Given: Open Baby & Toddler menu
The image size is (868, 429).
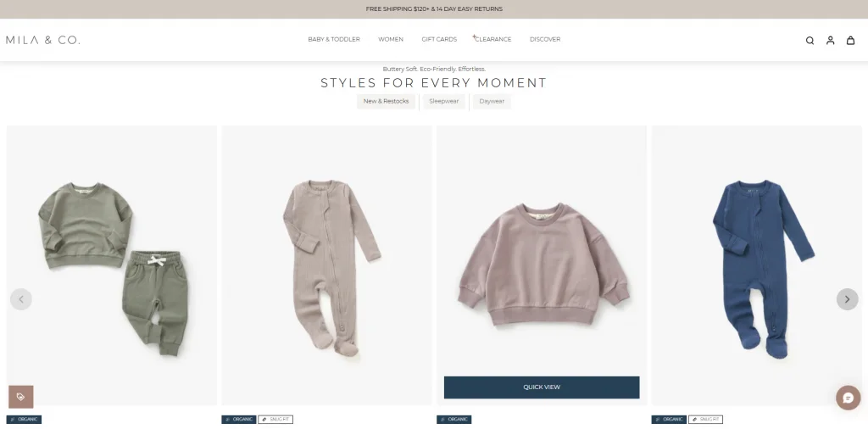Looking at the screenshot, I should (x=334, y=39).
